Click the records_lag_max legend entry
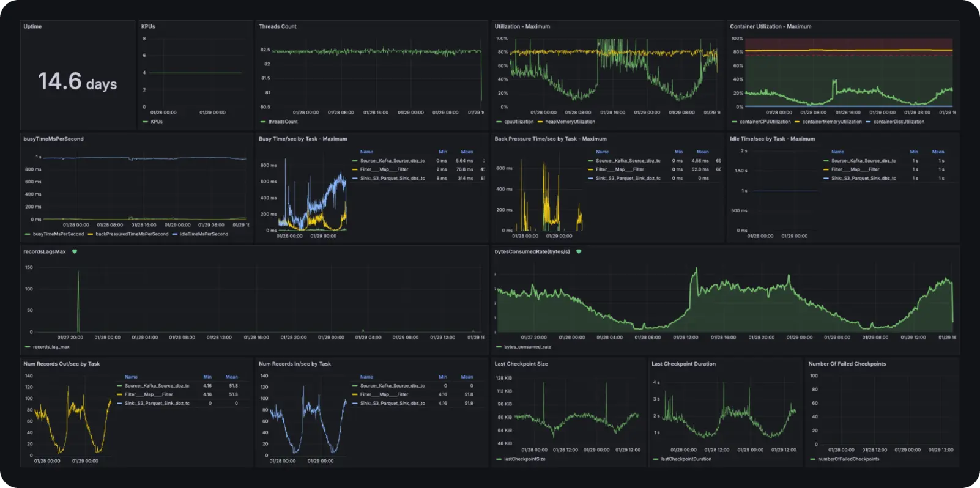 pos(51,347)
